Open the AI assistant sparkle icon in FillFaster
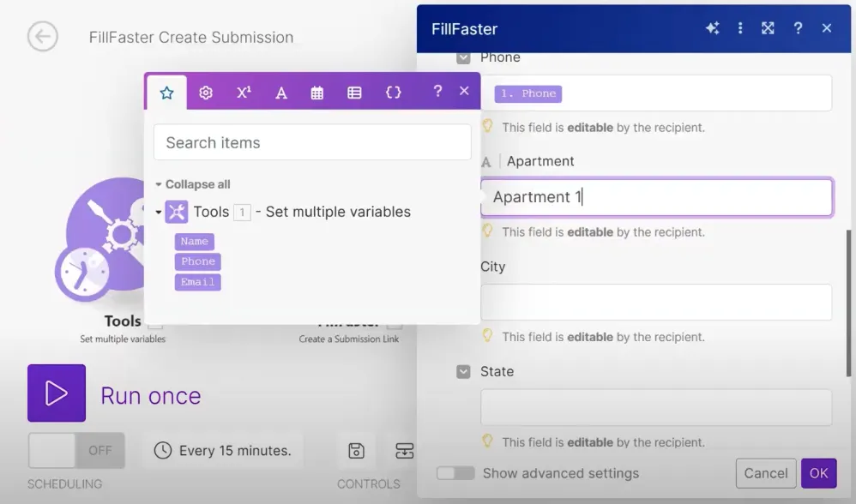 point(712,28)
